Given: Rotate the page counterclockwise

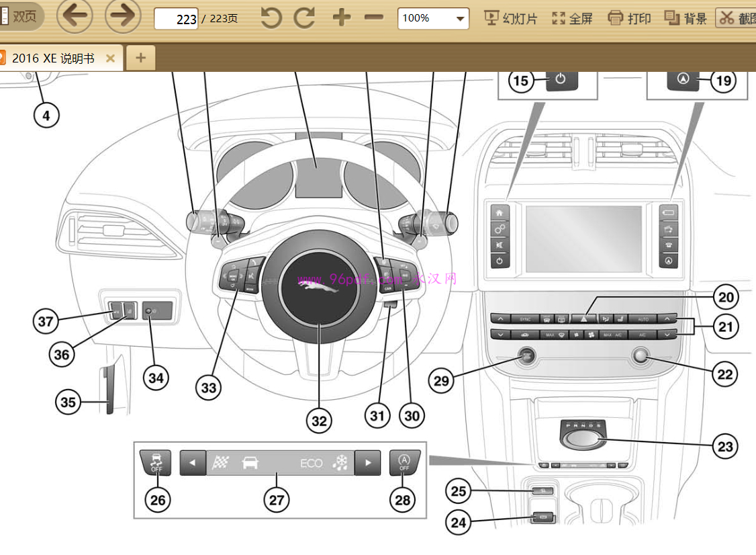Looking at the screenshot, I should [271, 18].
